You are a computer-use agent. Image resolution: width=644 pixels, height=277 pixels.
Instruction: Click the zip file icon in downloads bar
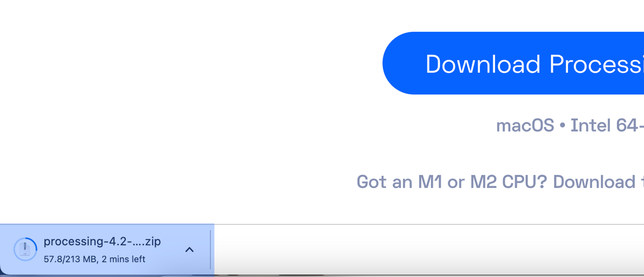pyautogui.click(x=25, y=249)
